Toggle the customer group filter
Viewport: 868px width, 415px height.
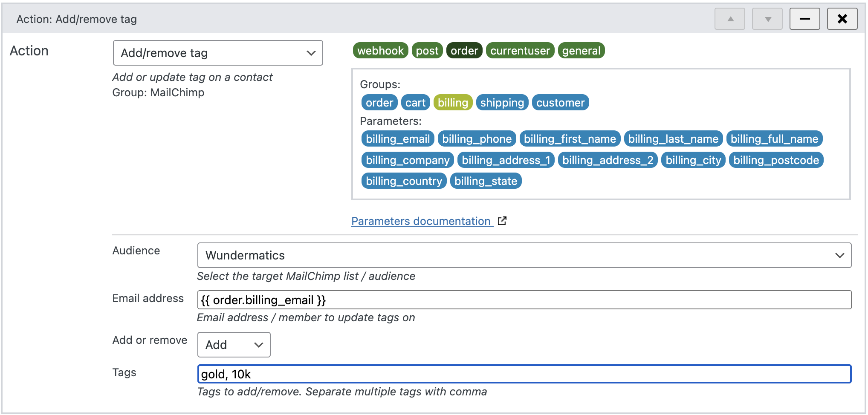pyautogui.click(x=560, y=102)
